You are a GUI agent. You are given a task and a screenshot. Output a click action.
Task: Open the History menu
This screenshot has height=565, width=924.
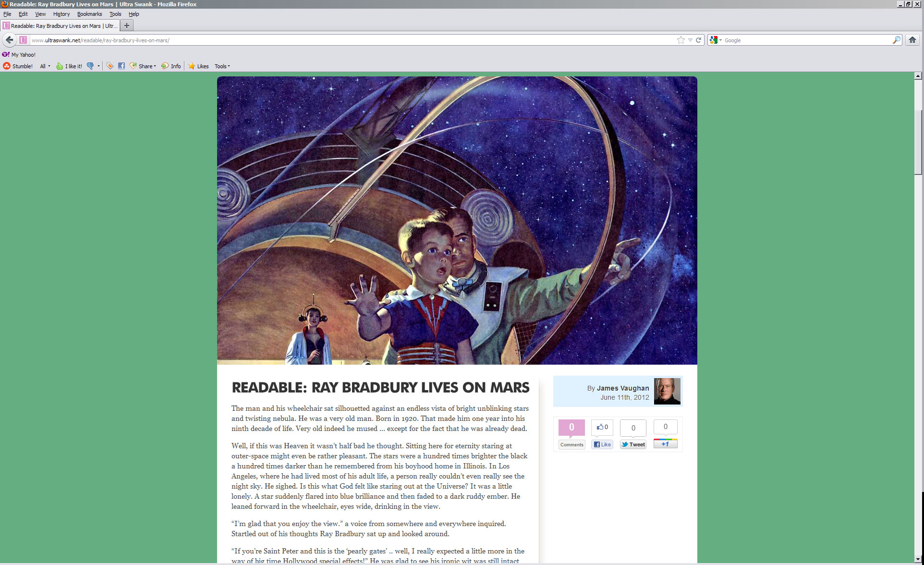61,14
